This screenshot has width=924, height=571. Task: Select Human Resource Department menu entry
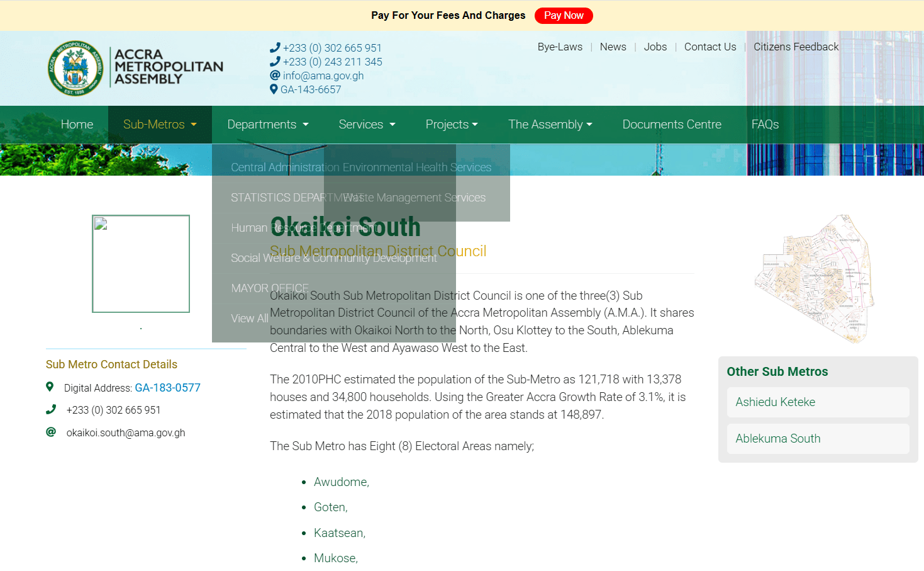pyautogui.click(x=304, y=228)
